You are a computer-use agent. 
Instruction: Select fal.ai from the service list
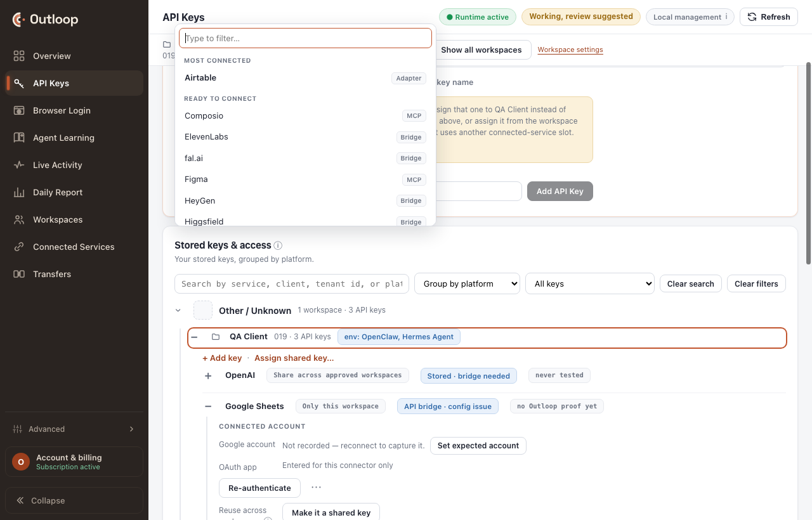pyautogui.click(x=305, y=159)
